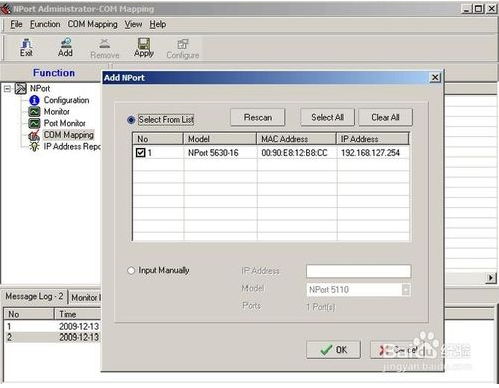Switch to the Message Log tab
The width and height of the screenshot is (499, 388).
coord(34,296)
